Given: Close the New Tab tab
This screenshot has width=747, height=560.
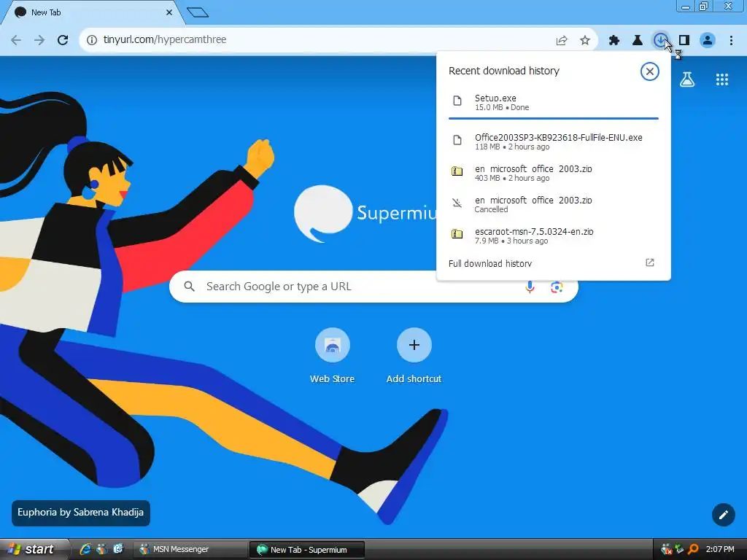Looking at the screenshot, I should 169,13.
